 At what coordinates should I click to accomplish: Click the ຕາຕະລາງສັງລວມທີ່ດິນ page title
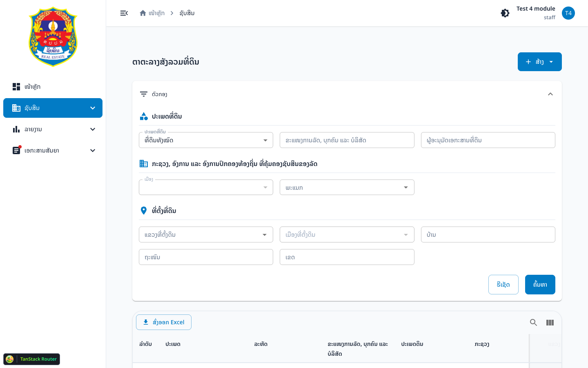click(x=166, y=62)
